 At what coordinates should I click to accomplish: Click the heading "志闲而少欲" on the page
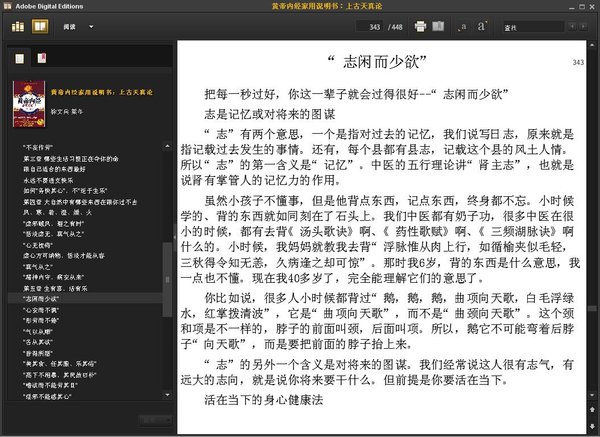click(x=377, y=62)
